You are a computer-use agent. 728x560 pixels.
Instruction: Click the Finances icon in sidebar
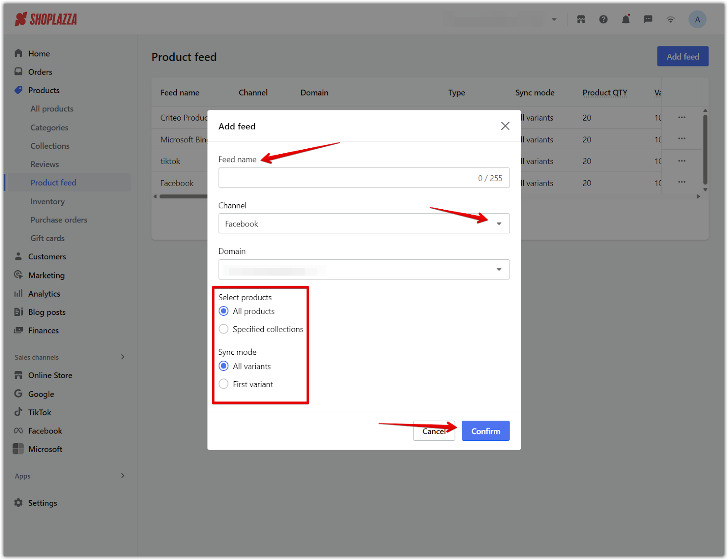point(18,330)
